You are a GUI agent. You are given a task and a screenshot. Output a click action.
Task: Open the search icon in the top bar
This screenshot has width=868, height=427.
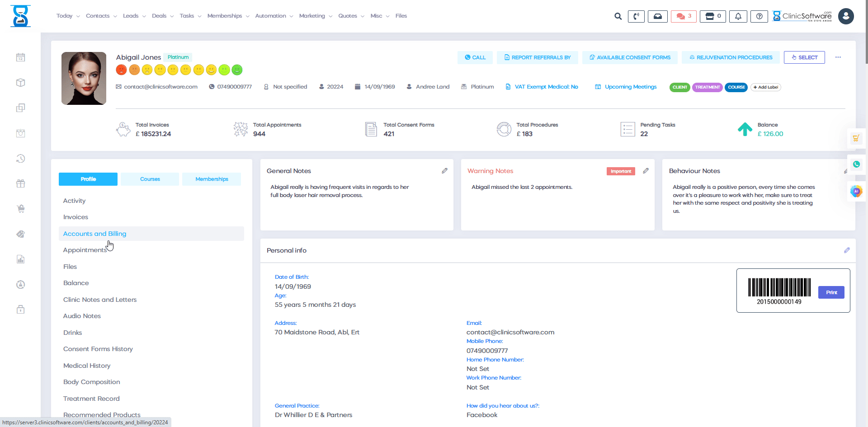618,16
